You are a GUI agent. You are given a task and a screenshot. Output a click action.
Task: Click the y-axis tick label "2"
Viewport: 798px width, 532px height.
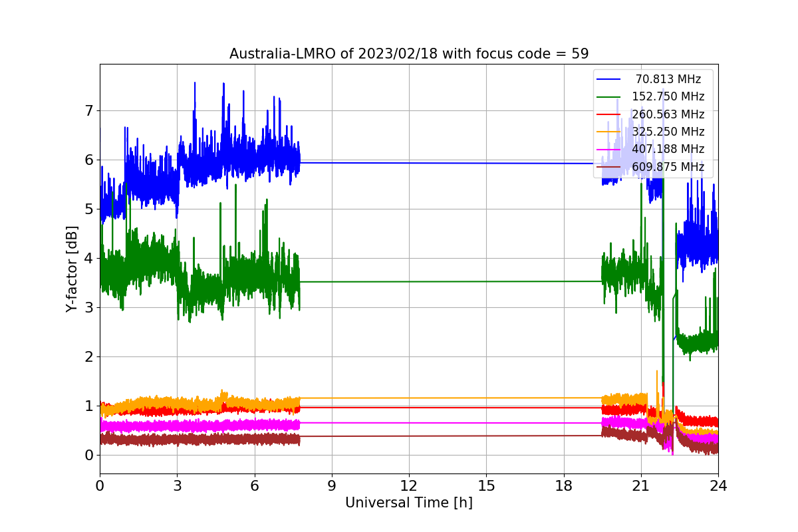88,356
